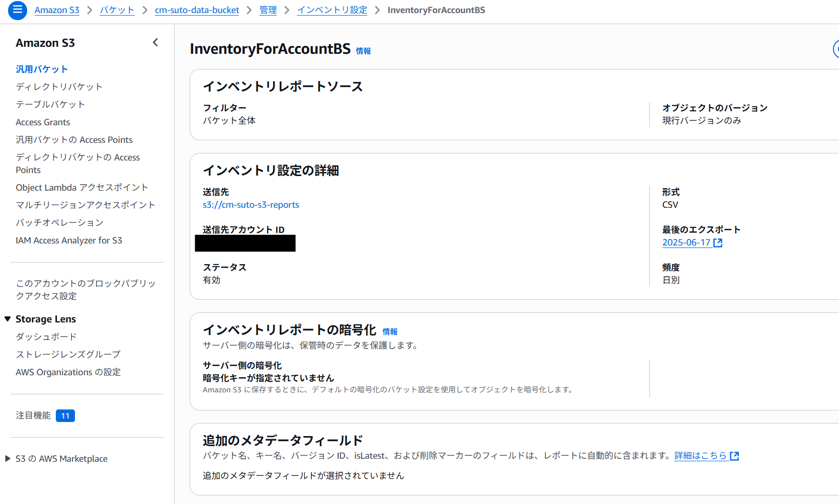
Task: Open Access Grants sidebar item
Action: click(43, 122)
